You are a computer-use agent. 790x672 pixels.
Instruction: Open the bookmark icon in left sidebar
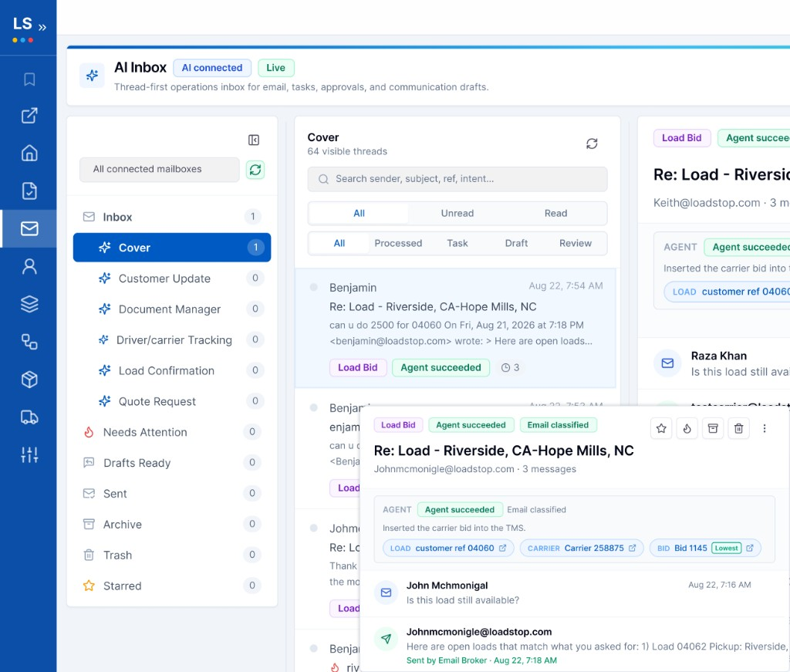pos(29,79)
